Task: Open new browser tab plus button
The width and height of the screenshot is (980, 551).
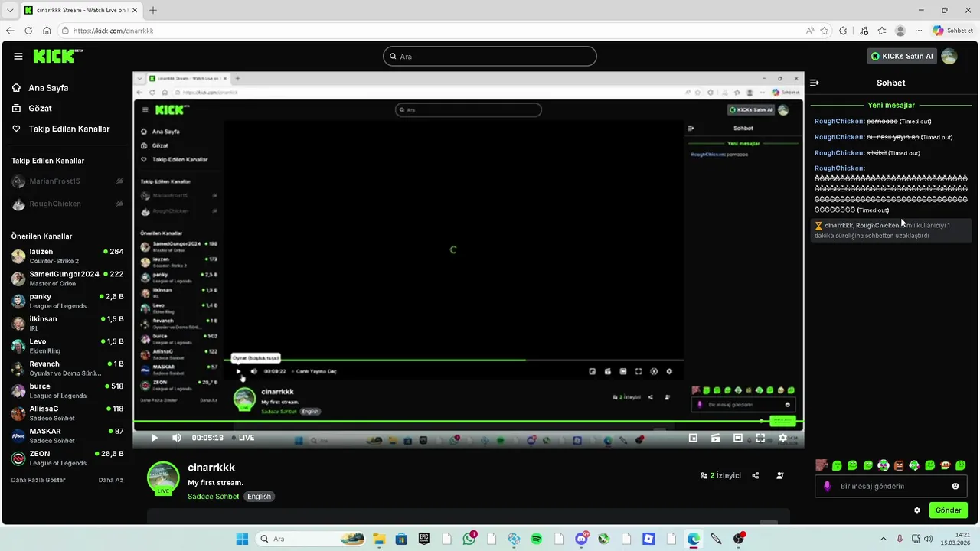Action: (x=153, y=10)
